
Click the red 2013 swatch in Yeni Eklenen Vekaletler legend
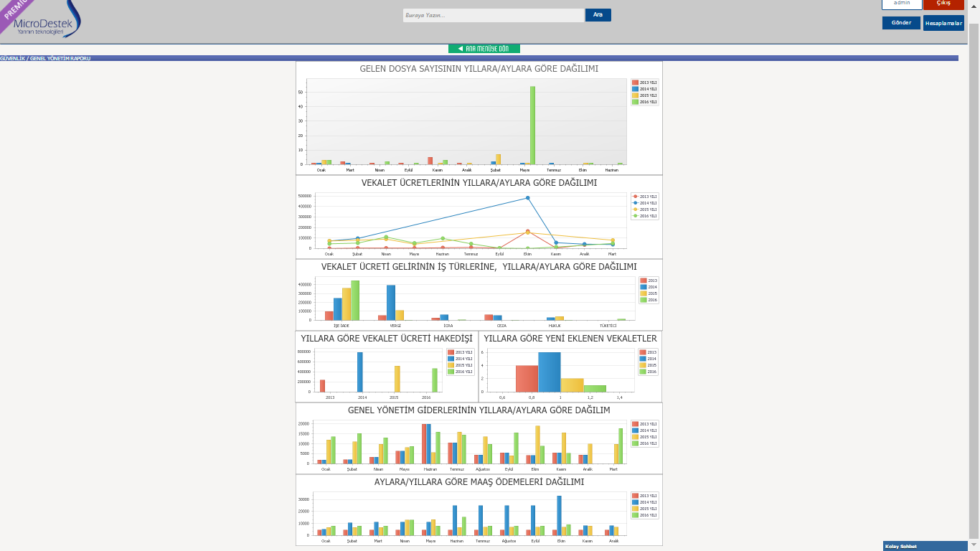click(643, 352)
